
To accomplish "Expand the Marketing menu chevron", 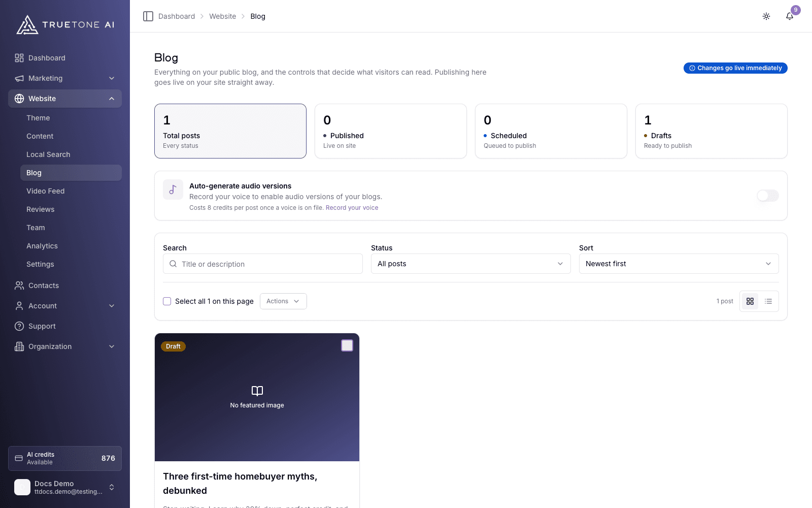I will point(112,78).
